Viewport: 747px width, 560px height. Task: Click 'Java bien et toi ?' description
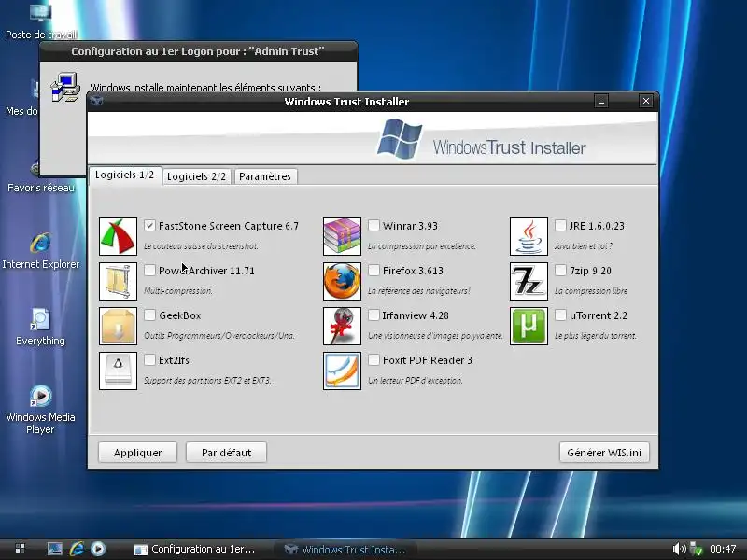(x=583, y=246)
